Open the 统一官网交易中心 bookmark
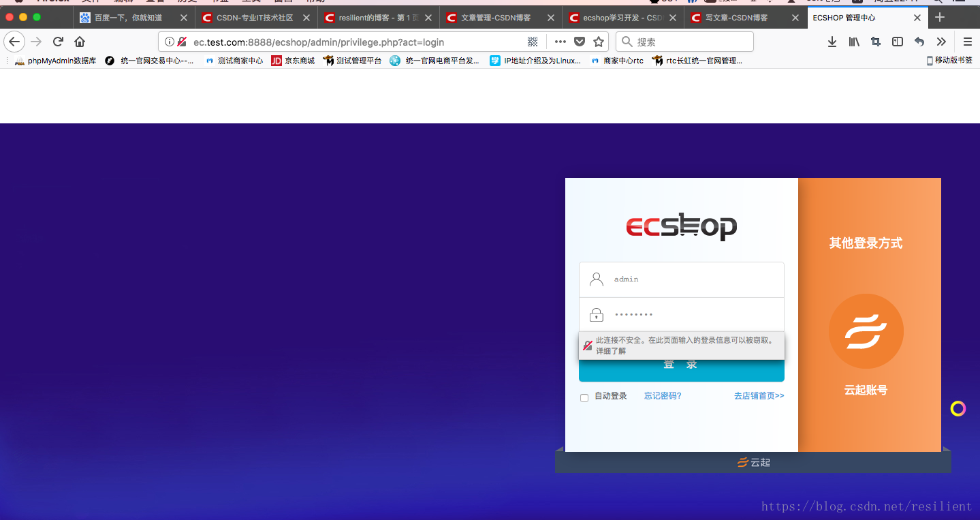Screen dimensions: 980x520 click(149, 61)
